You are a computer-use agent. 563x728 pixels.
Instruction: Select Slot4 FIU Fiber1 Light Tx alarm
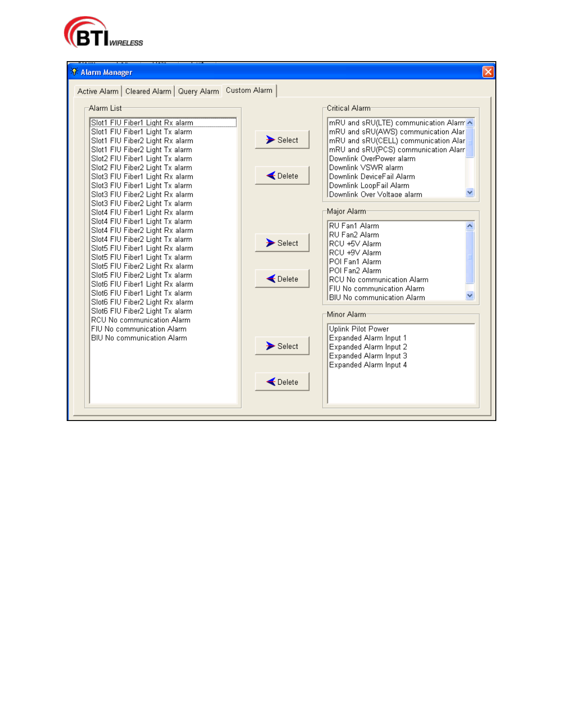(163, 222)
